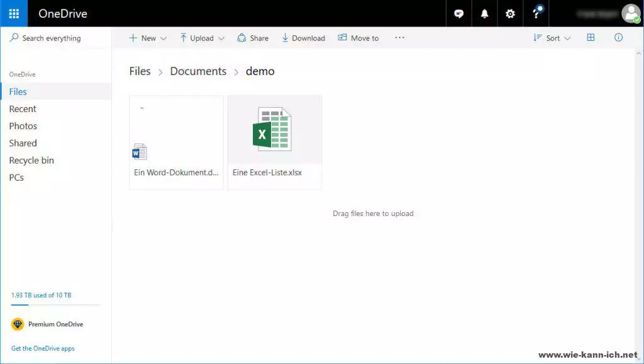
Task: Click the Search everything field
Action: [52, 38]
